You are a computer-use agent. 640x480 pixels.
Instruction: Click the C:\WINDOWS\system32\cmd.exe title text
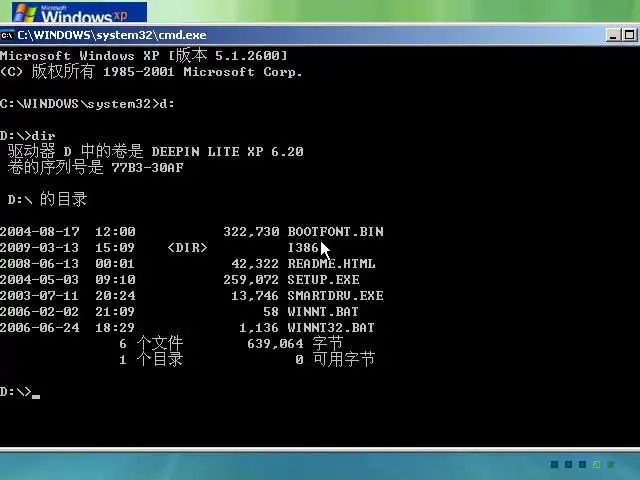pos(112,35)
